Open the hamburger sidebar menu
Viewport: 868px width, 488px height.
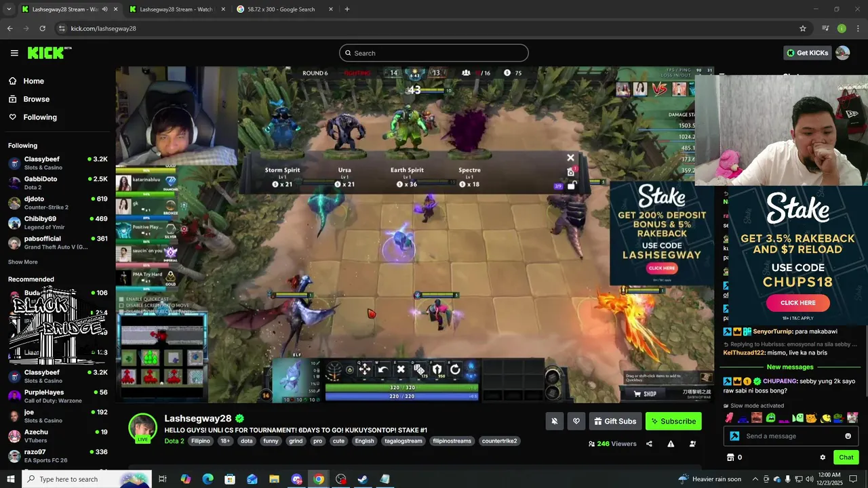(14, 53)
